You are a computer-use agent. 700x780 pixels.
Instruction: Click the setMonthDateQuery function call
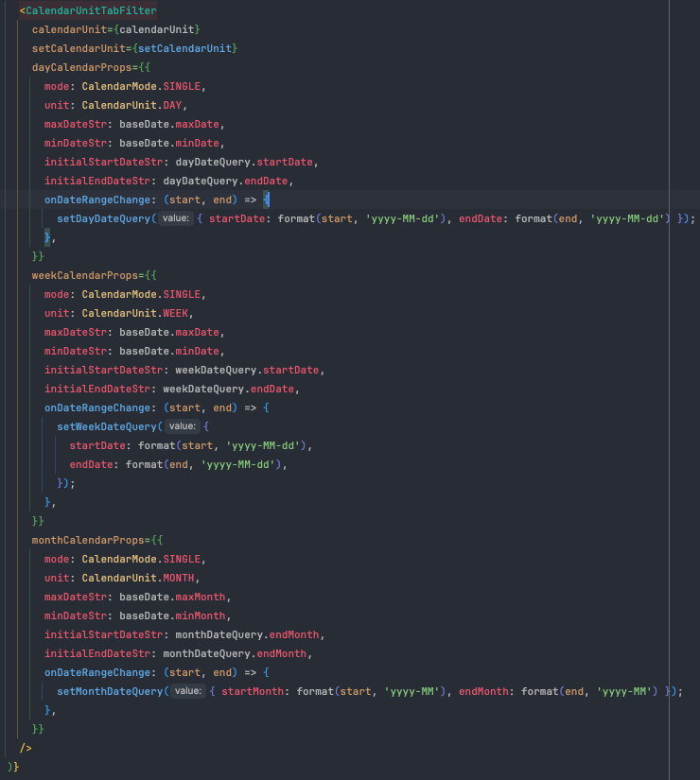click(110, 691)
